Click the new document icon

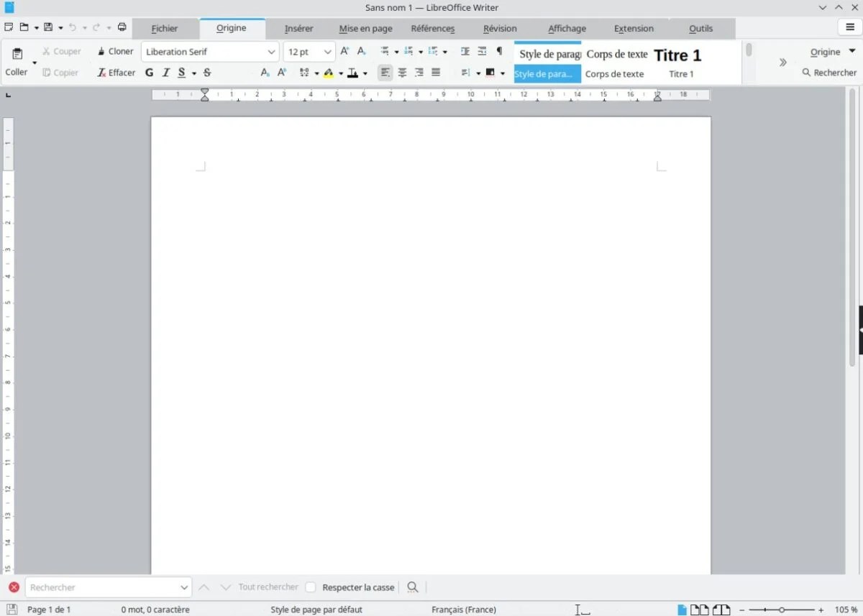point(9,27)
